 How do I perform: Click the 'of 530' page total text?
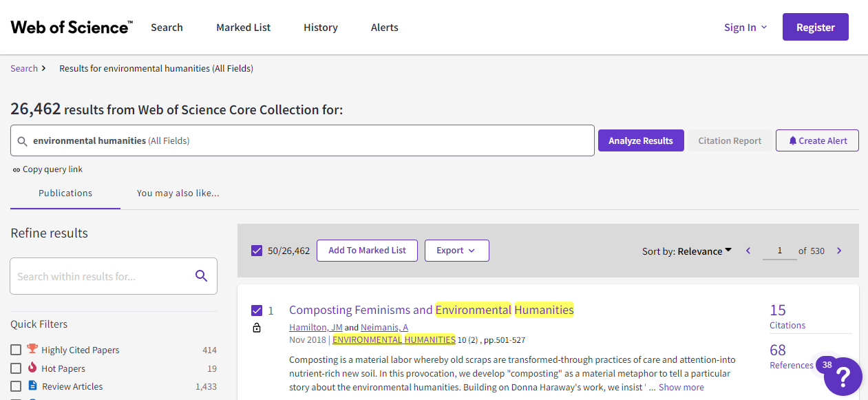pyautogui.click(x=812, y=251)
